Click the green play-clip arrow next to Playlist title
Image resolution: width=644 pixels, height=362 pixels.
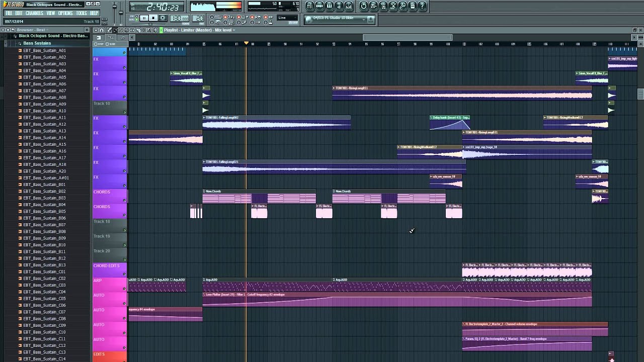point(161,30)
